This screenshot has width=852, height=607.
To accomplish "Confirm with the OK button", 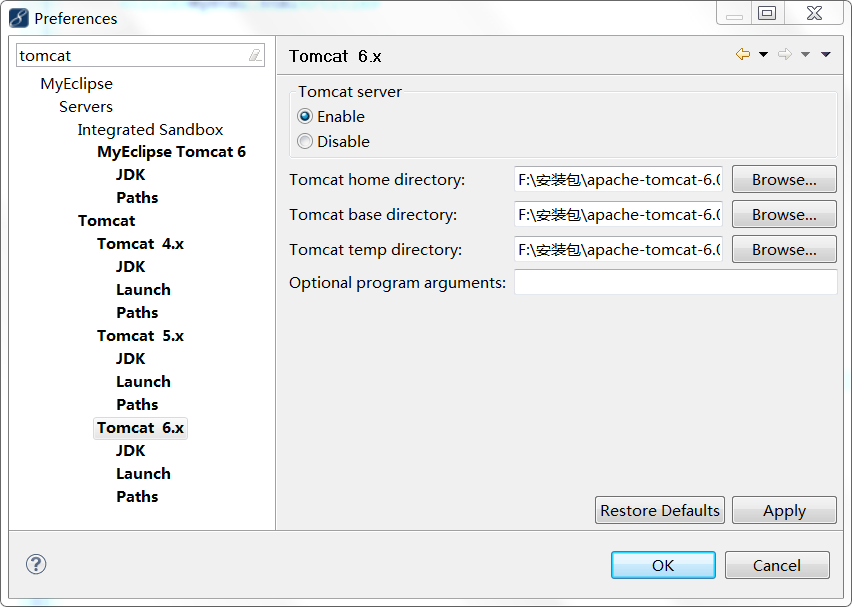I will pyautogui.click(x=663, y=565).
